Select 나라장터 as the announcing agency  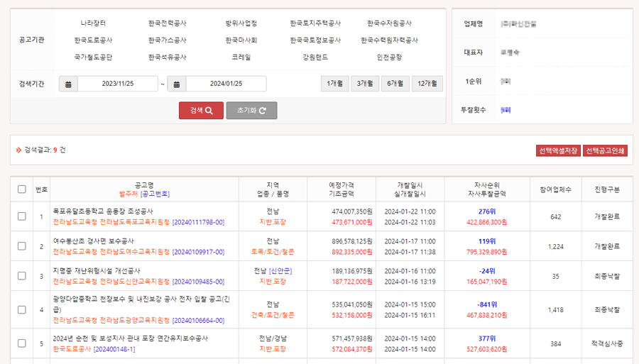(x=93, y=23)
